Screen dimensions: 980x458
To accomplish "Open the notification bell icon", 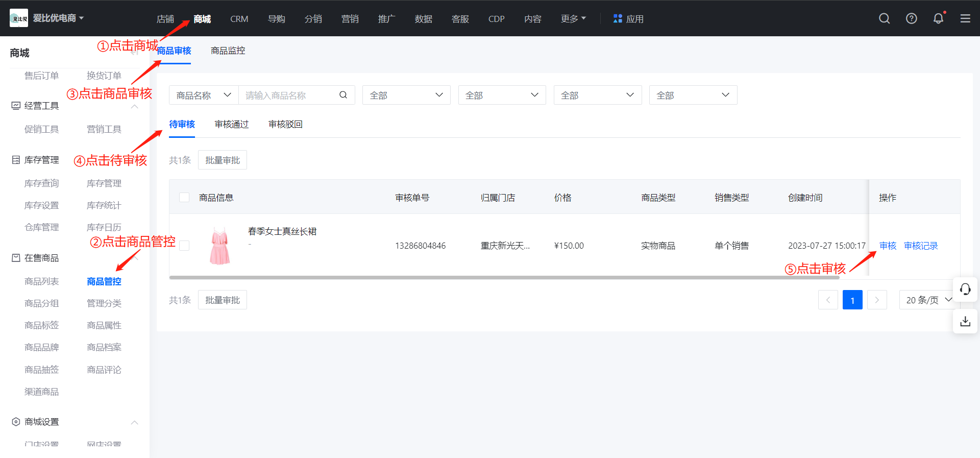I will [938, 18].
